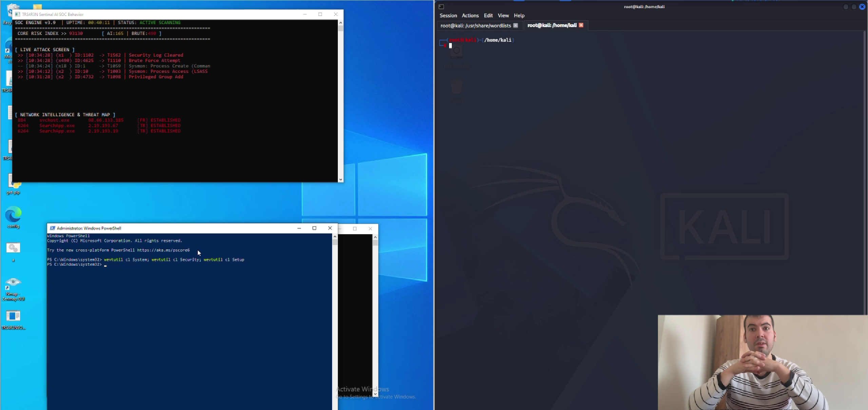This screenshot has height=410, width=868.
Task: Maximize the Administrator PowerShell window
Action: 314,228
